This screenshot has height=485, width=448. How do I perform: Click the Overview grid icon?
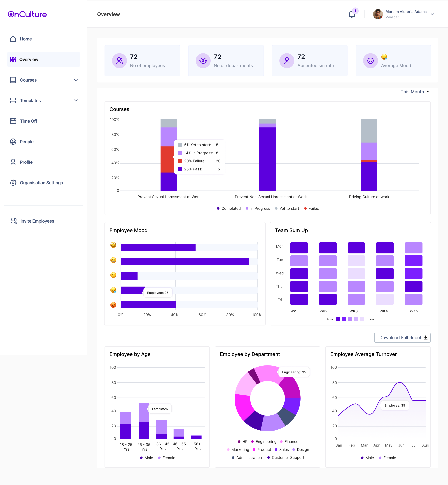tap(13, 59)
